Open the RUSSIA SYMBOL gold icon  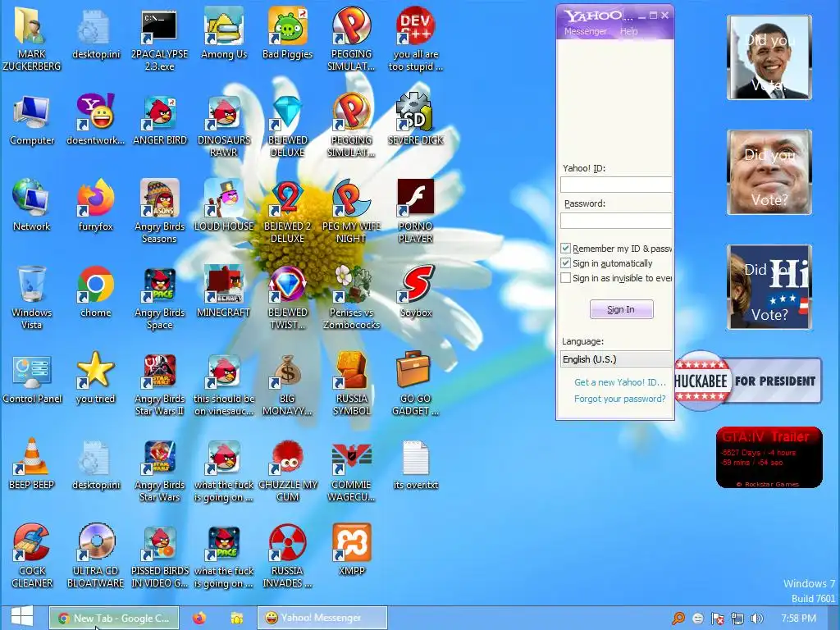351,371
